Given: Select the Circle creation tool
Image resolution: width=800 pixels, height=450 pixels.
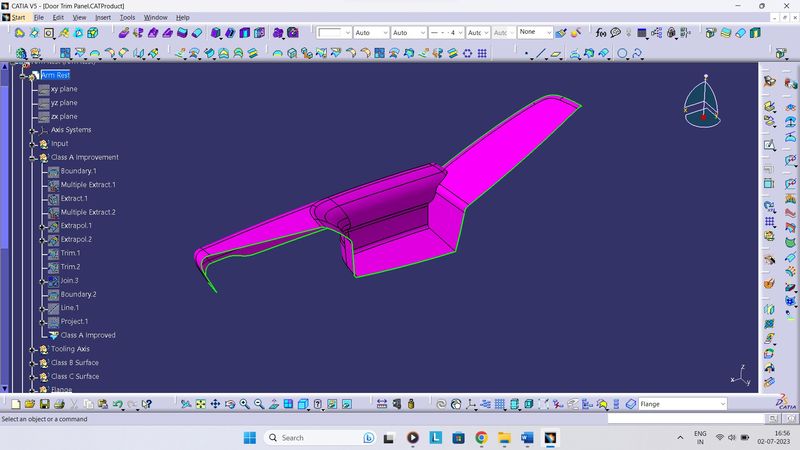Looking at the screenshot, I should pos(622,53).
